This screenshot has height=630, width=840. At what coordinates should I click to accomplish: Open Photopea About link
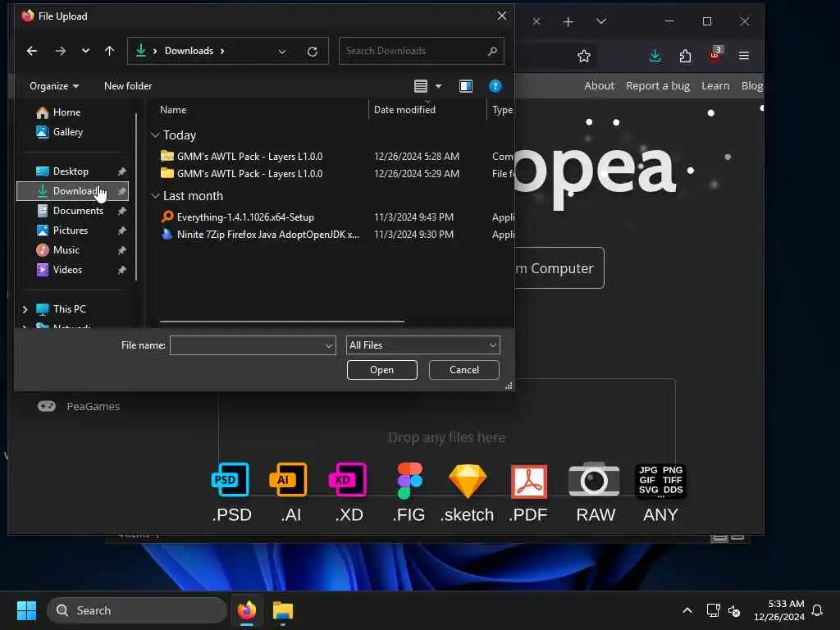pyautogui.click(x=599, y=85)
